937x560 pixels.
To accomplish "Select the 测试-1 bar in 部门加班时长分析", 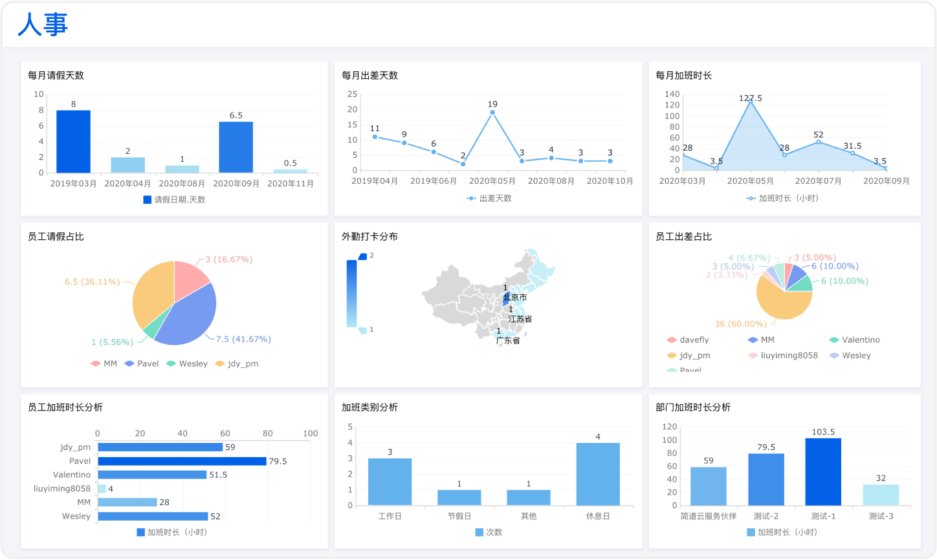I will 823,472.
